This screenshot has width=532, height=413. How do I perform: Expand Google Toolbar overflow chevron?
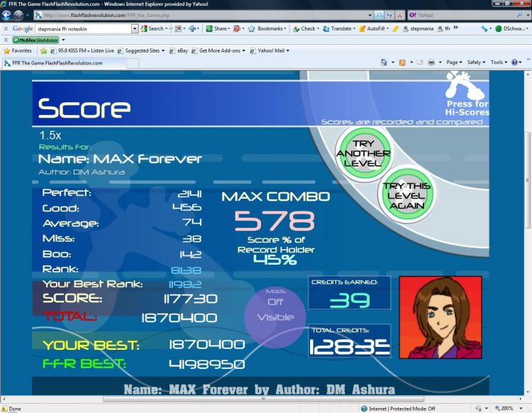(x=455, y=28)
